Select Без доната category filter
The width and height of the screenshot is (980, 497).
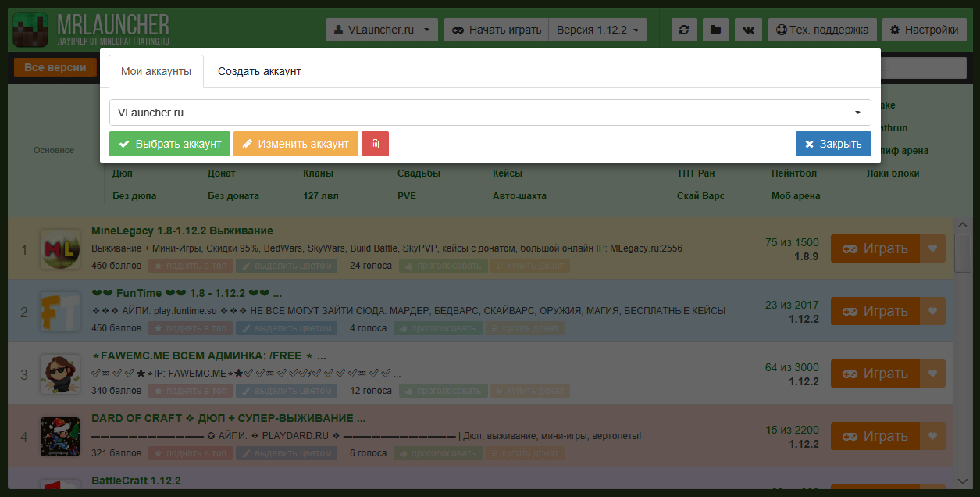233,196
